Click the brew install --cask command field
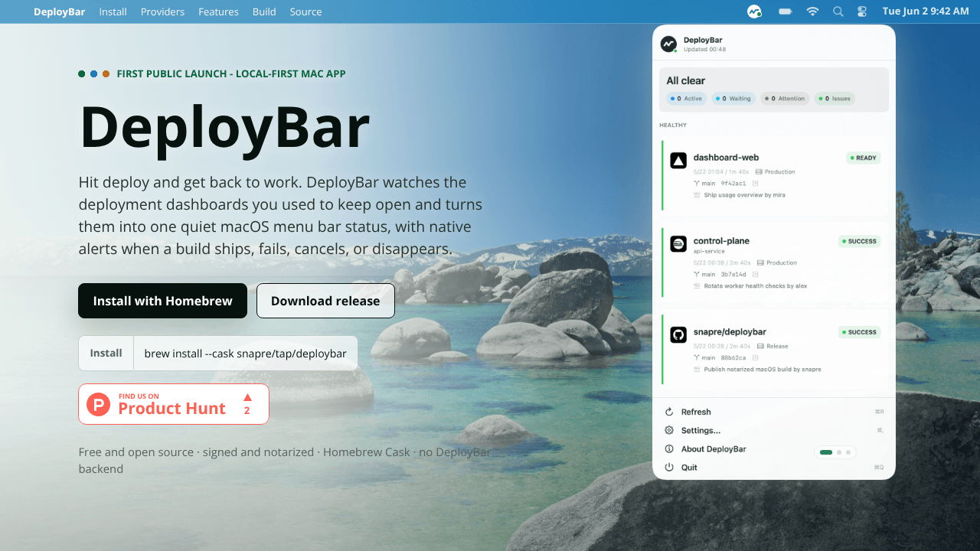 coord(245,353)
